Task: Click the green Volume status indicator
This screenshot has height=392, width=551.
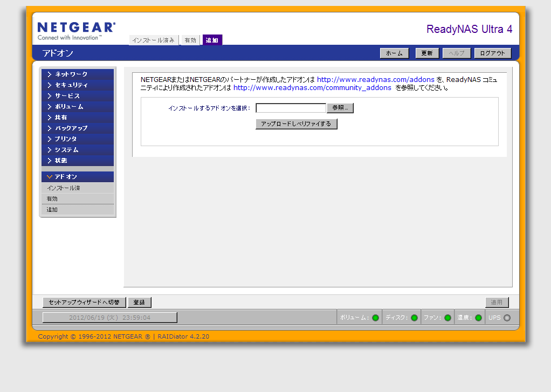Action: coord(375,318)
